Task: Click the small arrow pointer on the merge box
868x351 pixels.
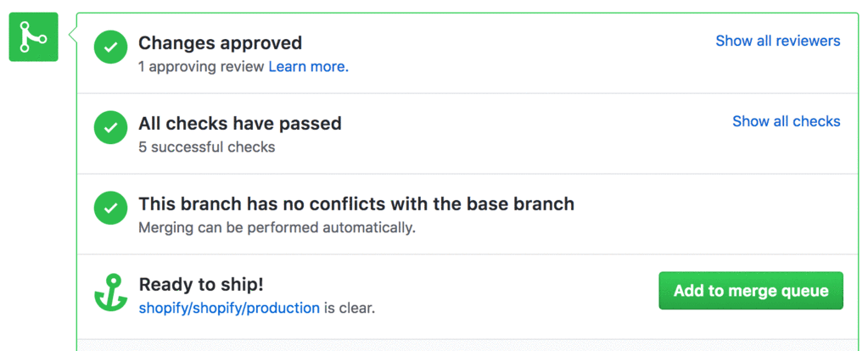Action: pyautogui.click(x=72, y=36)
